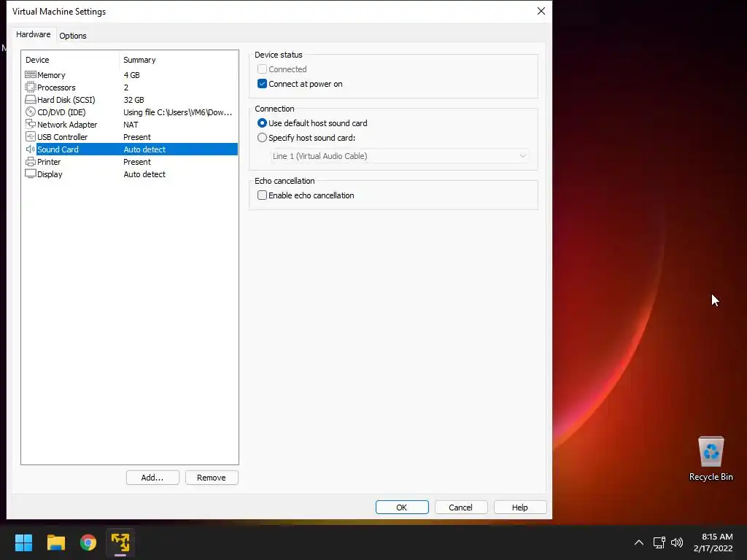Click the Remove button

tap(212, 478)
